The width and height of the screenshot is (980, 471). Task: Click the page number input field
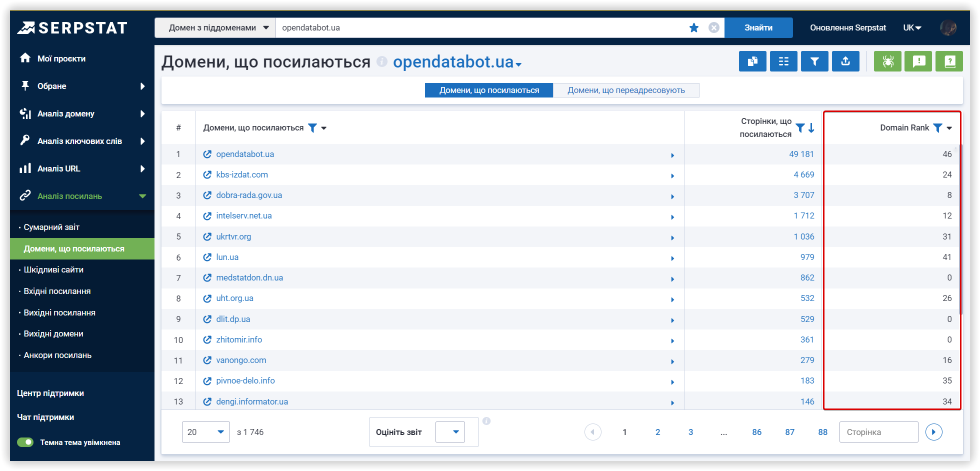coord(878,432)
